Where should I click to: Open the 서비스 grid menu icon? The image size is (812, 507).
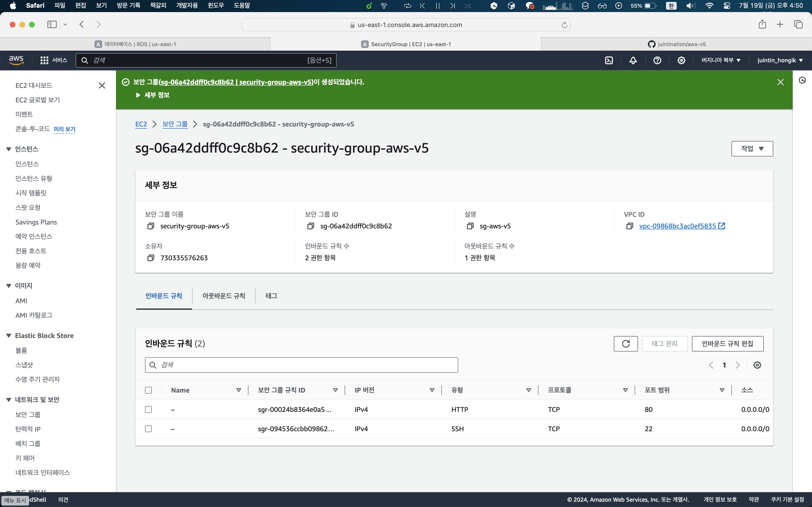[x=44, y=60]
